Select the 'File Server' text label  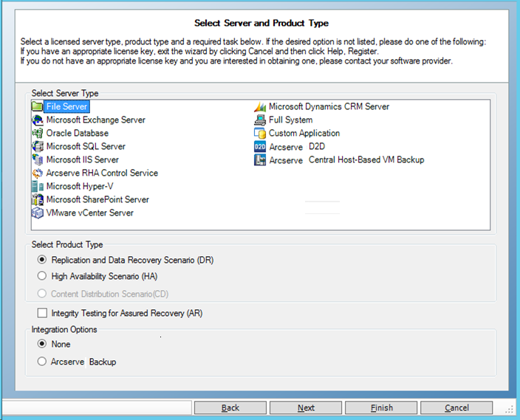coord(66,106)
